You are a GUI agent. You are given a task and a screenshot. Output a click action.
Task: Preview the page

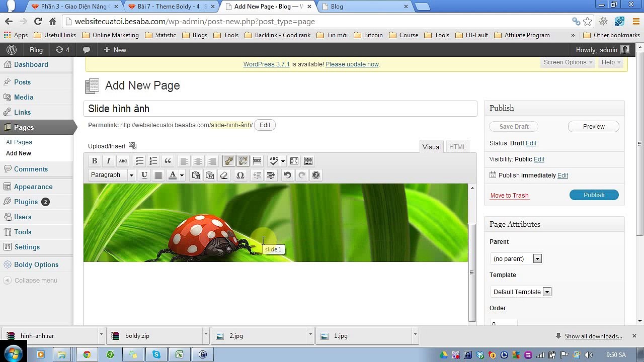[x=594, y=127]
